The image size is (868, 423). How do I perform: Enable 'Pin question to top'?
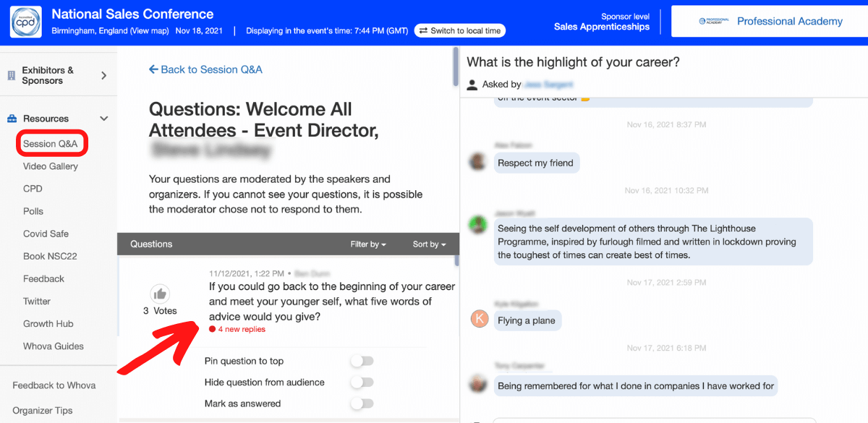pos(362,361)
